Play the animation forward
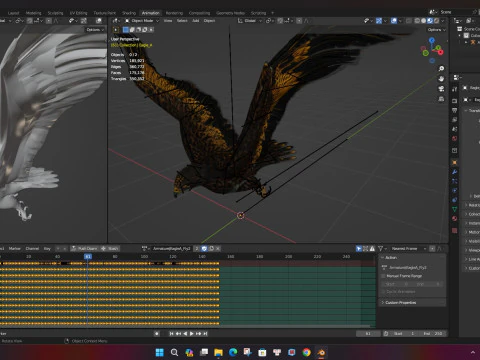Image resolution: width=480 pixels, height=360 pixels. [192, 334]
